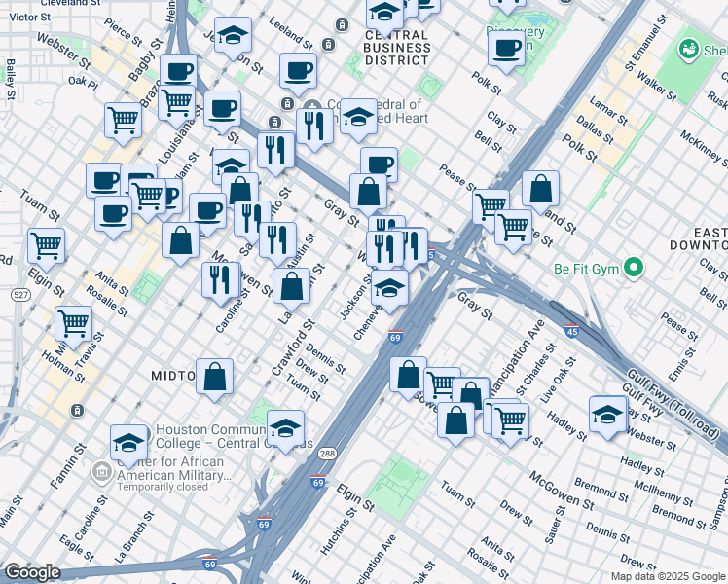This screenshot has height=584, width=728.
Task: Click the museum icon for African American Military center
Action: [x=101, y=472]
